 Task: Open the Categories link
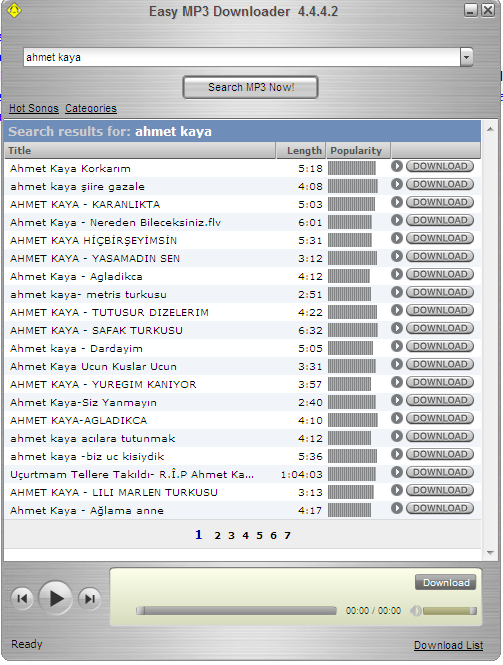pyautogui.click(x=91, y=109)
